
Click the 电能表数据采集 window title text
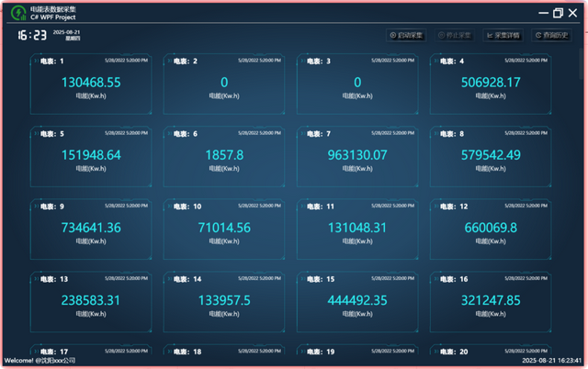tap(53, 9)
